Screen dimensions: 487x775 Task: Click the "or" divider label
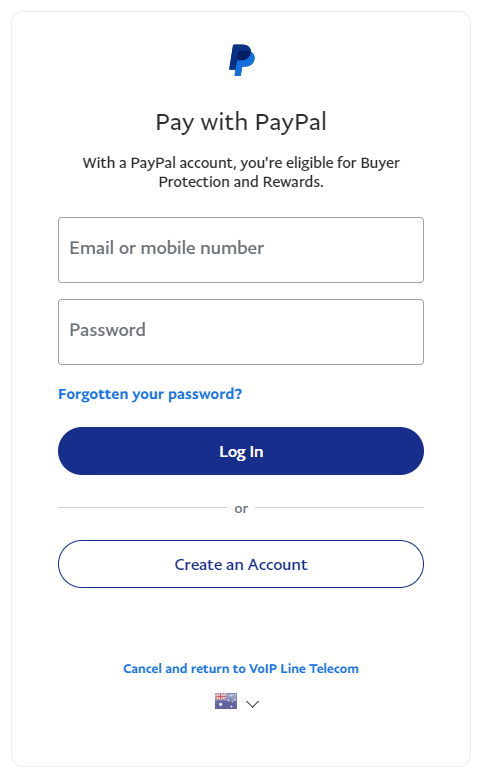point(241,508)
